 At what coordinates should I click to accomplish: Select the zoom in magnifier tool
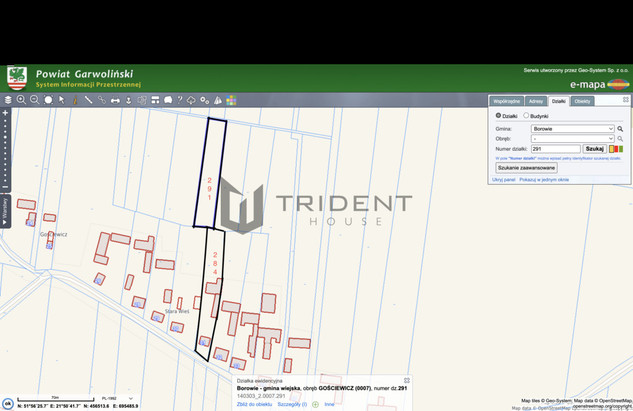click(21, 100)
